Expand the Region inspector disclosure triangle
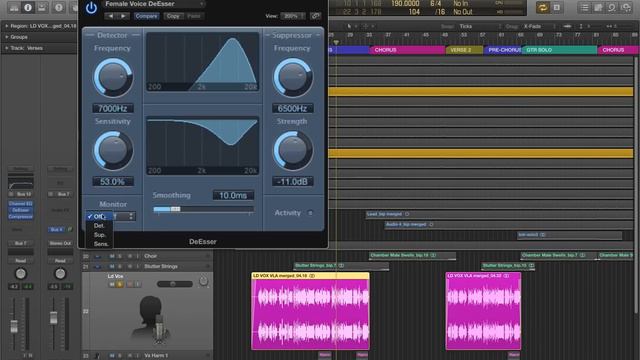The height and width of the screenshot is (360, 640). [x=6, y=26]
